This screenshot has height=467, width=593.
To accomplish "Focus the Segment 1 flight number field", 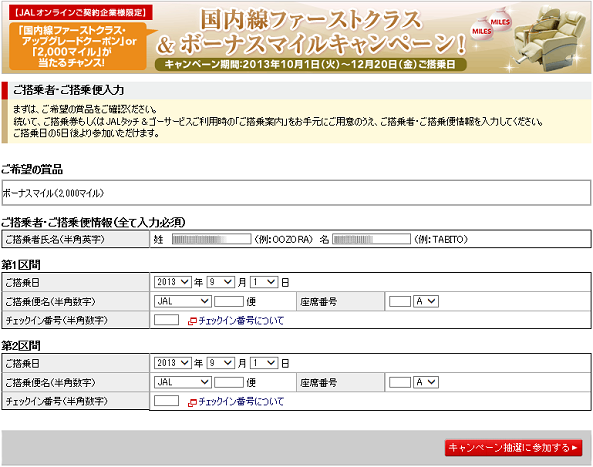I will [229, 301].
